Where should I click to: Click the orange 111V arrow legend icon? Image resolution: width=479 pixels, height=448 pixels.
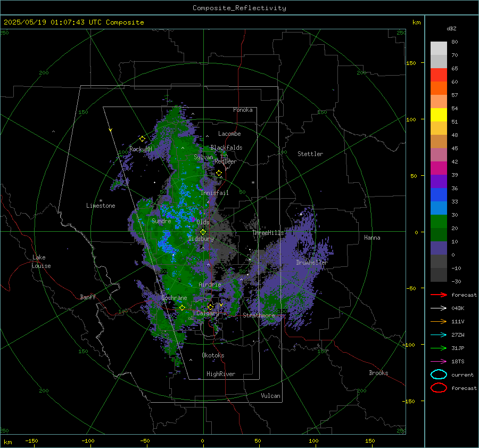pos(439,321)
